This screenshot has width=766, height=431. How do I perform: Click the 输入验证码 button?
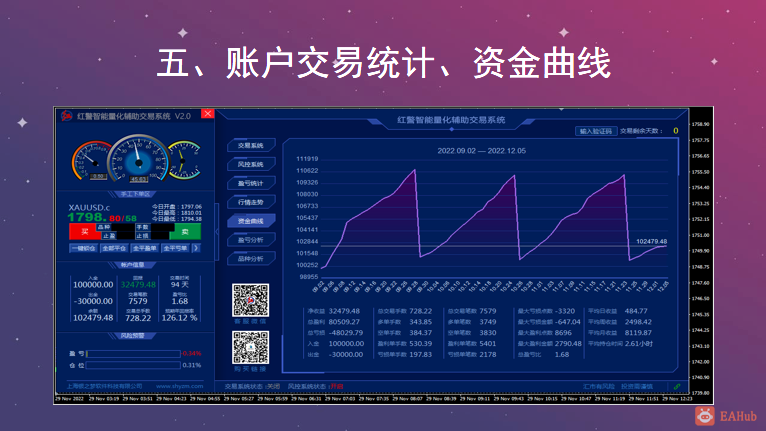click(596, 131)
